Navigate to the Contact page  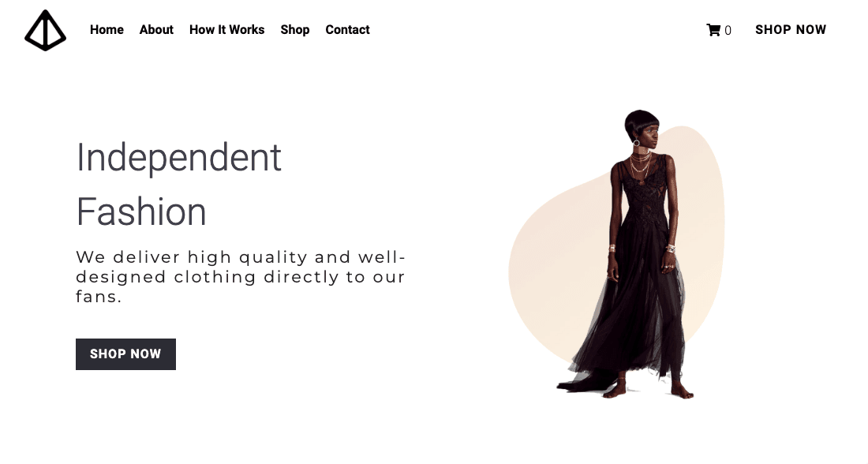point(347,30)
